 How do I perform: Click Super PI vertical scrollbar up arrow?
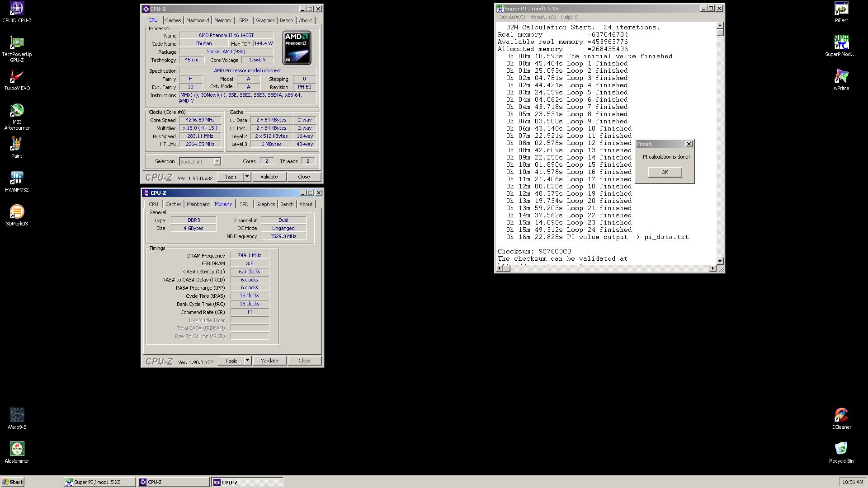[x=720, y=25]
